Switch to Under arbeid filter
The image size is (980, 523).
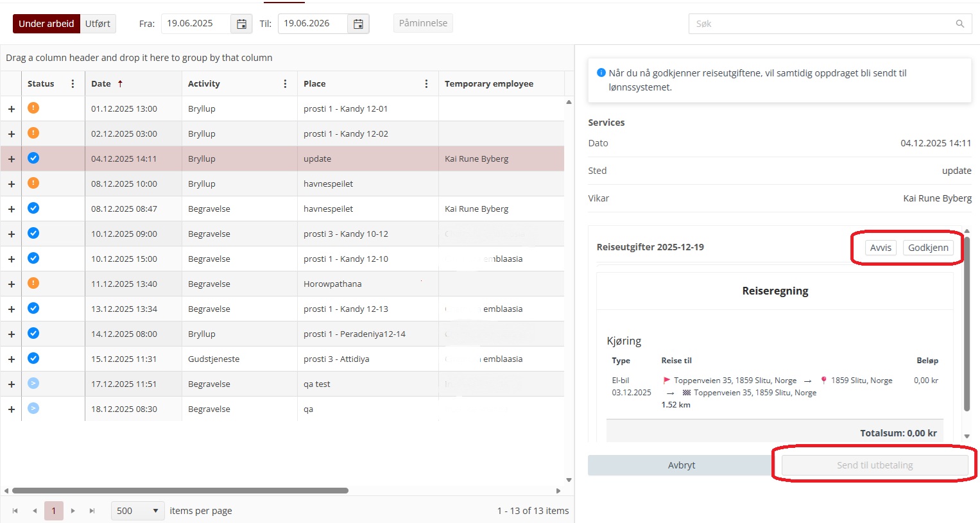click(x=46, y=24)
